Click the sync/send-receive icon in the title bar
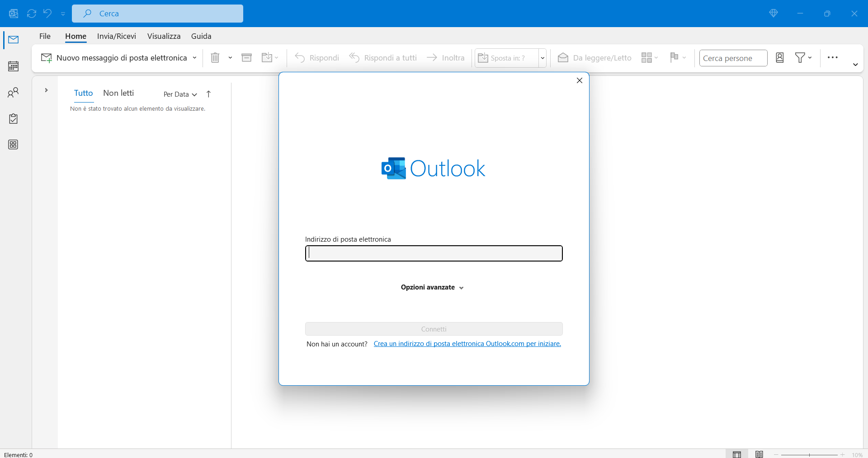This screenshot has height=458, width=868. pyautogui.click(x=31, y=14)
